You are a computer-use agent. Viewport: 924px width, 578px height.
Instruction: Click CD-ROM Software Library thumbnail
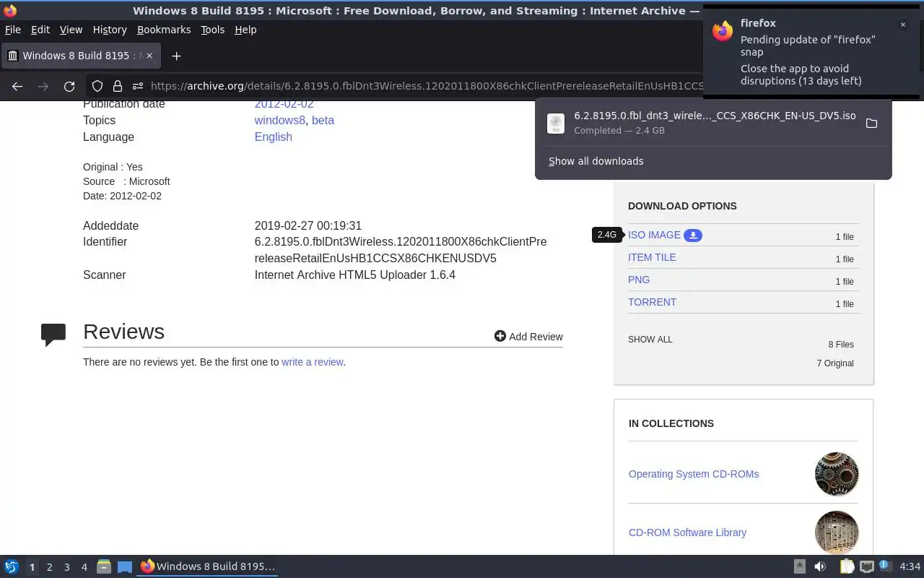pos(837,532)
